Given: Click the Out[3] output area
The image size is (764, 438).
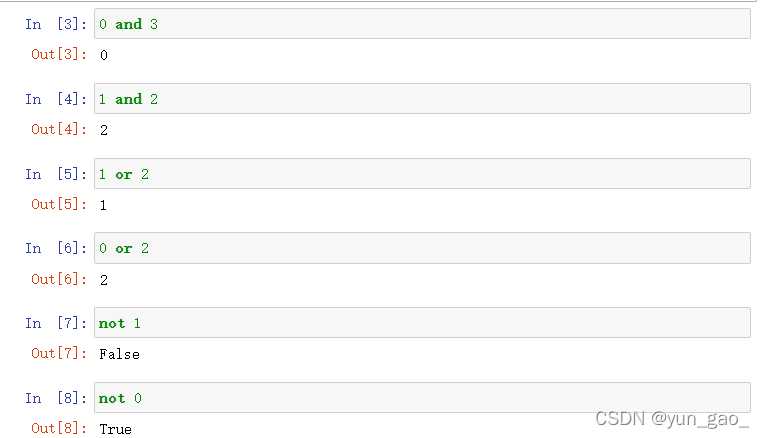Looking at the screenshot, I should coord(104,55).
